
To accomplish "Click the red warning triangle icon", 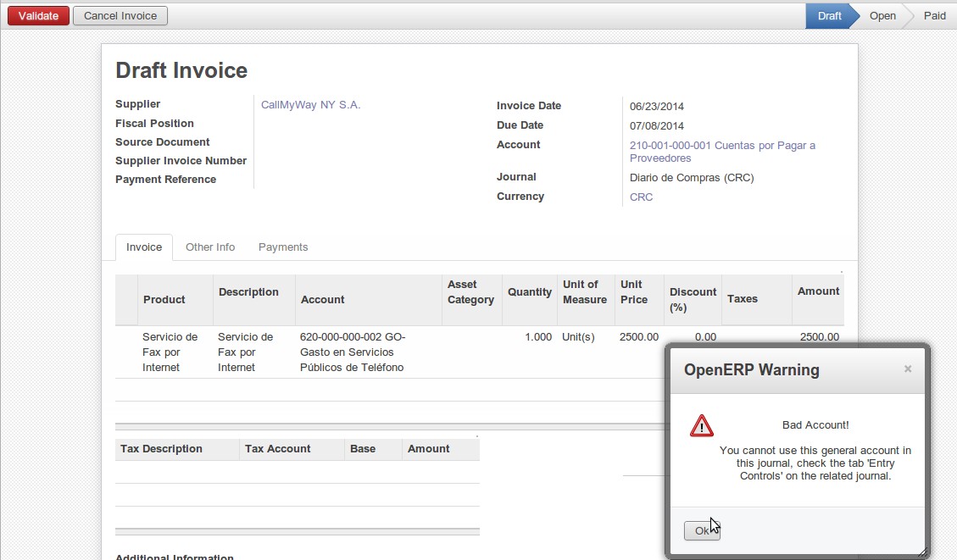I will [701, 425].
